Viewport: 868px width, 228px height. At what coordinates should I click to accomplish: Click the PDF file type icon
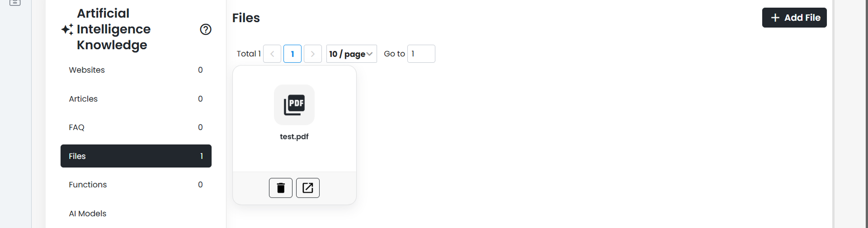[x=294, y=105]
